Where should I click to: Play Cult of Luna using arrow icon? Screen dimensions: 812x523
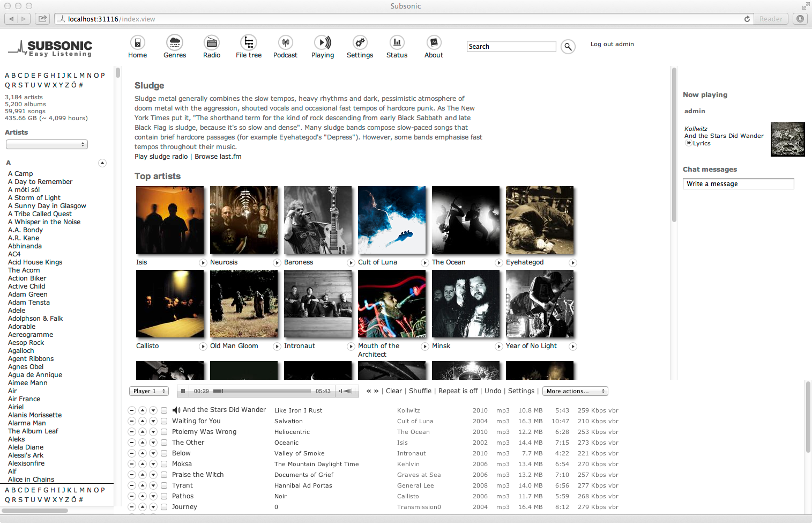coord(425,263)
